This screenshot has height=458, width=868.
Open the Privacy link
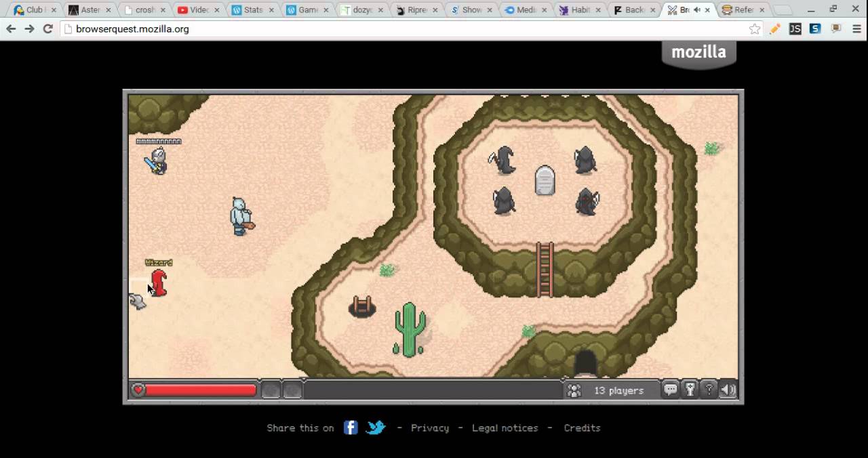coord(430,428)
